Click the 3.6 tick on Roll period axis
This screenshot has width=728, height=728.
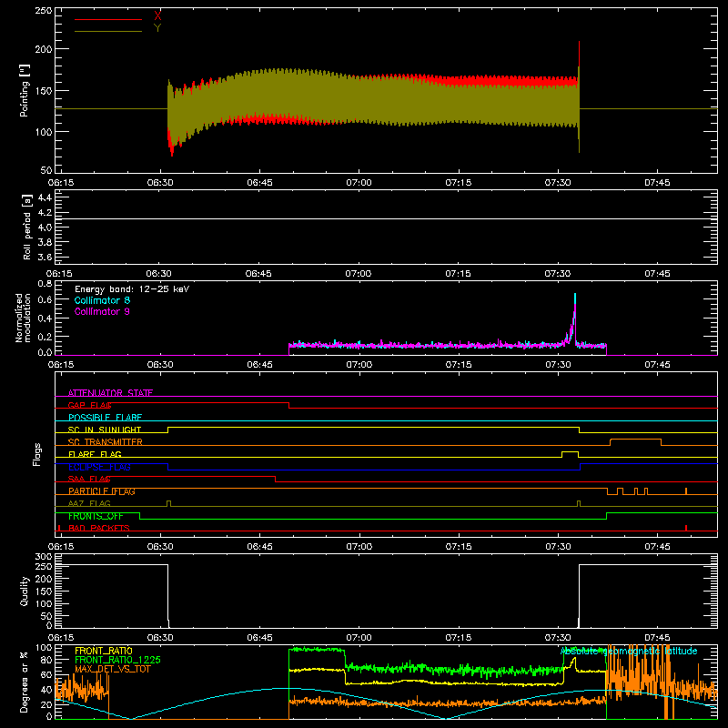(45, 257)
